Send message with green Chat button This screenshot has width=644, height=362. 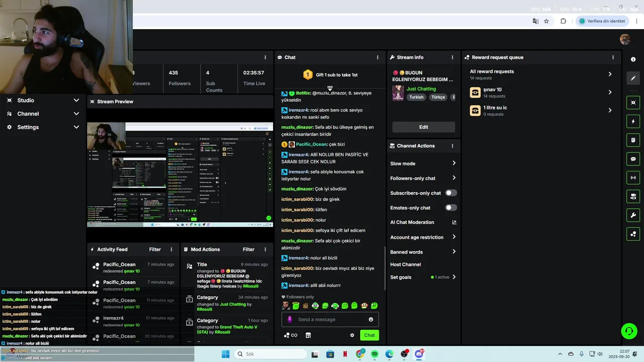(369, 335)
